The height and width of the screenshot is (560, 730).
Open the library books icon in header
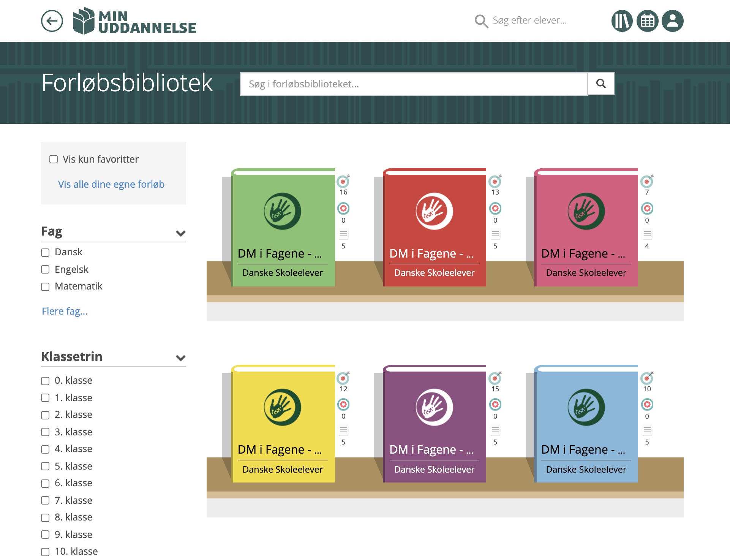(622, 21)
